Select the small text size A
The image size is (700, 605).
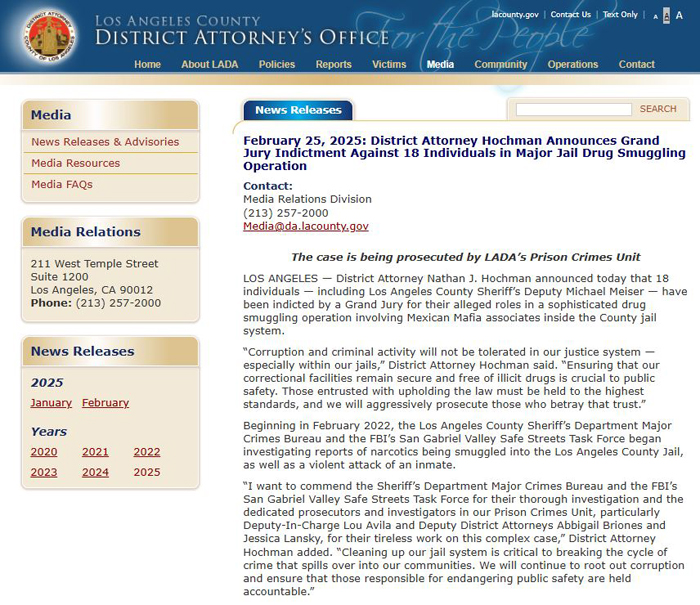[656, 16]
